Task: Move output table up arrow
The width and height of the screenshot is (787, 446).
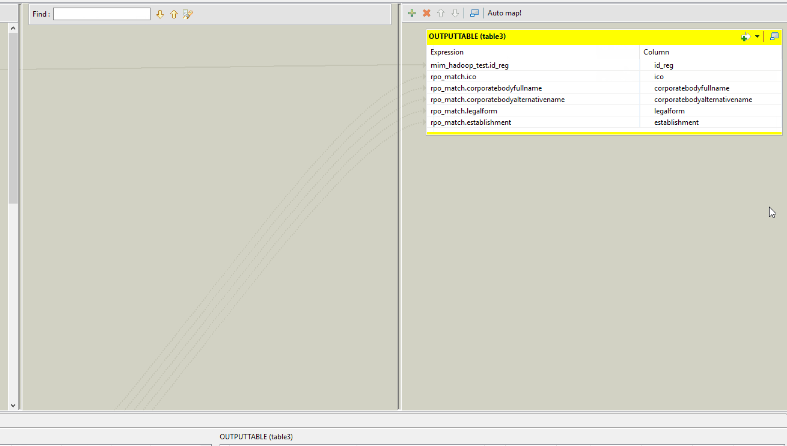Action: click(441, 13)
